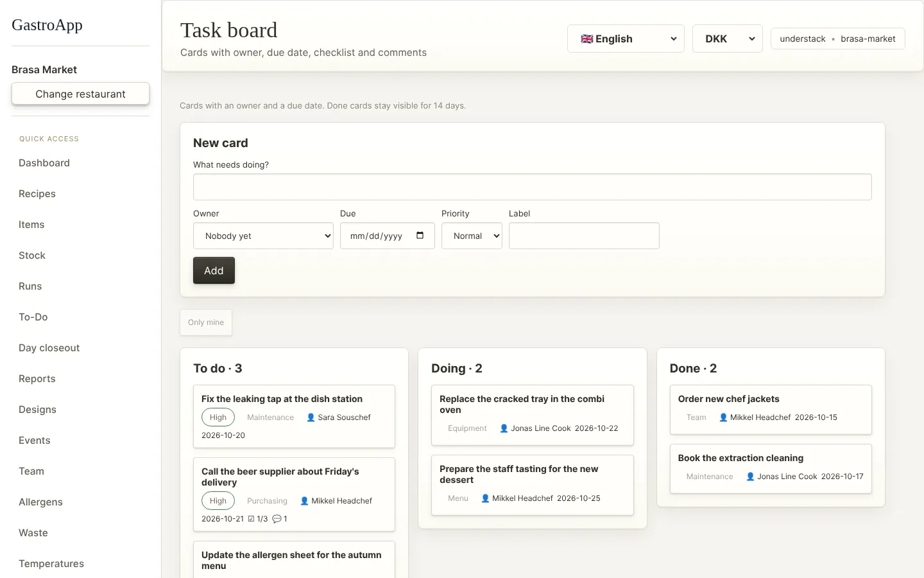Open Runs in sidebar
This screenshot has width=924, height=578.
[30, 286]
